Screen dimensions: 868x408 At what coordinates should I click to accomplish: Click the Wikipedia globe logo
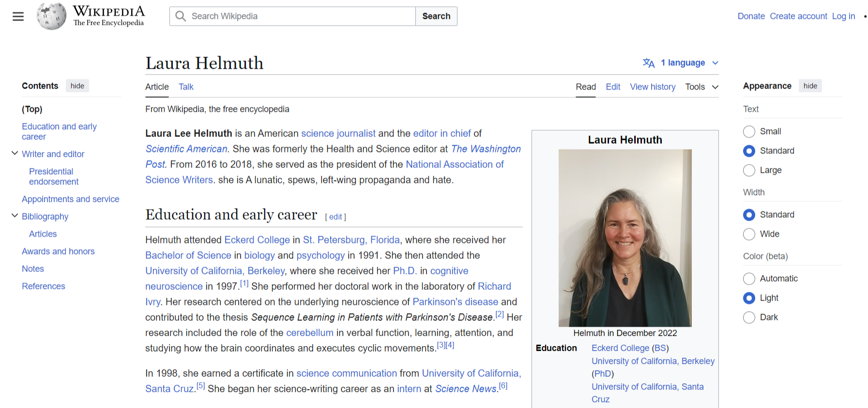tap(51, 16)
